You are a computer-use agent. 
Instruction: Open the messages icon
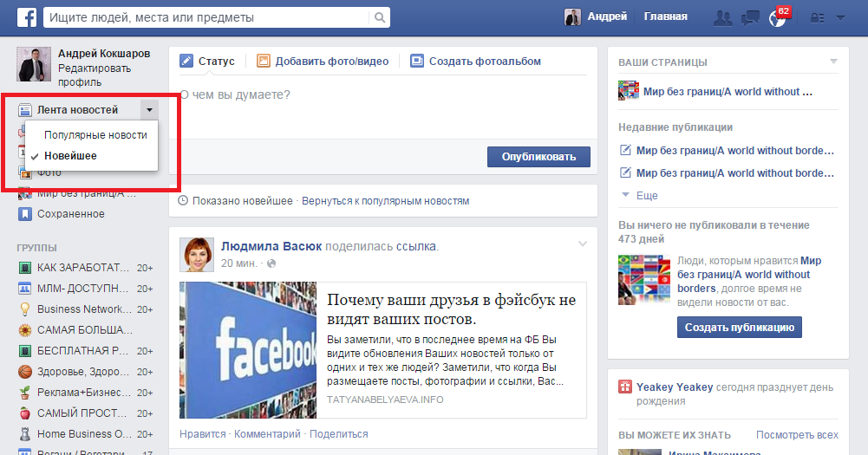(x=750, y=17)
